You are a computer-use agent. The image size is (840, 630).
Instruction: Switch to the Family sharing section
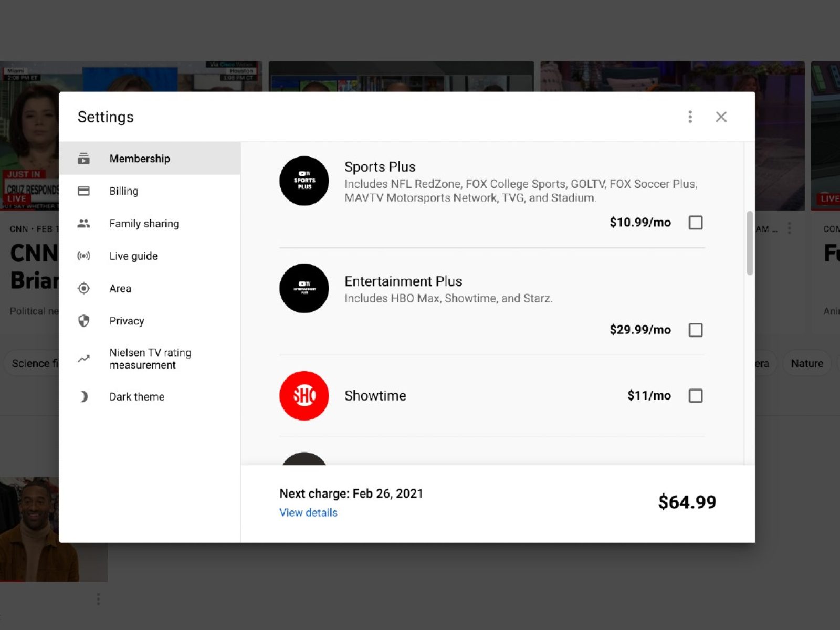pos(144,224)
